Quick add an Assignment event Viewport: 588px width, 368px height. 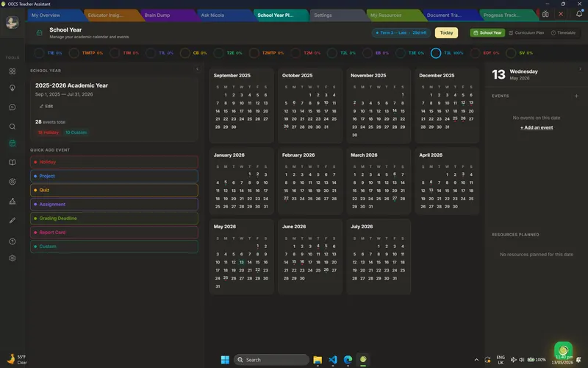[114, 205]
